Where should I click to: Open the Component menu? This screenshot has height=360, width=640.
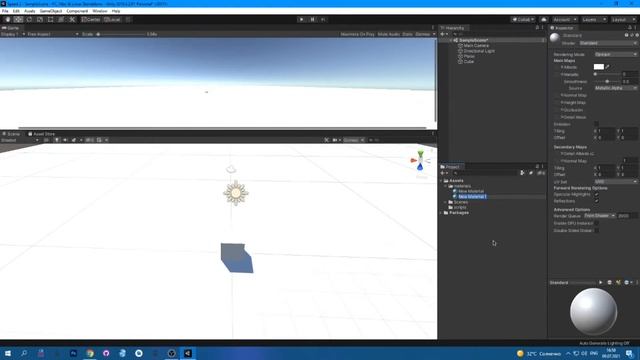coord(77,11)
